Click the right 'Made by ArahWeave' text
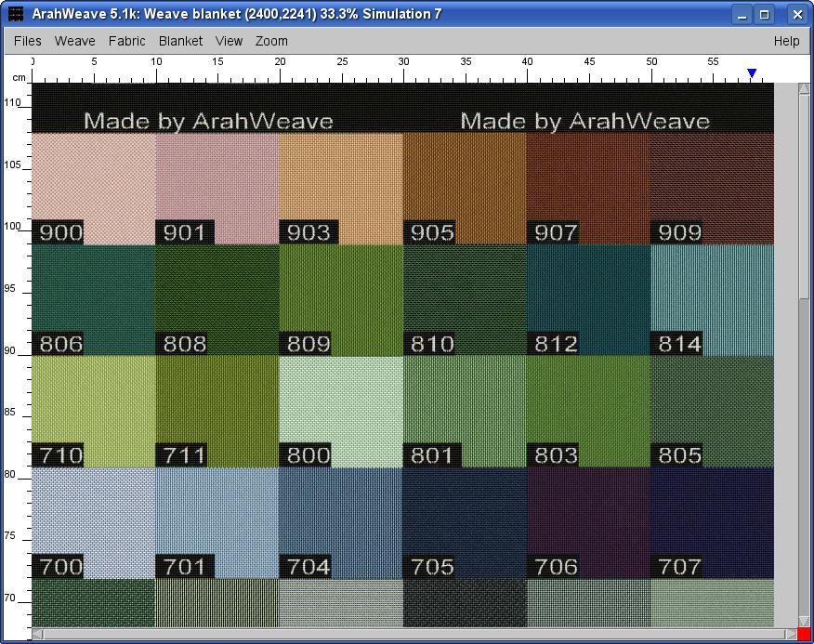Viewport: 814px width, 644px height. click(585, 122)
